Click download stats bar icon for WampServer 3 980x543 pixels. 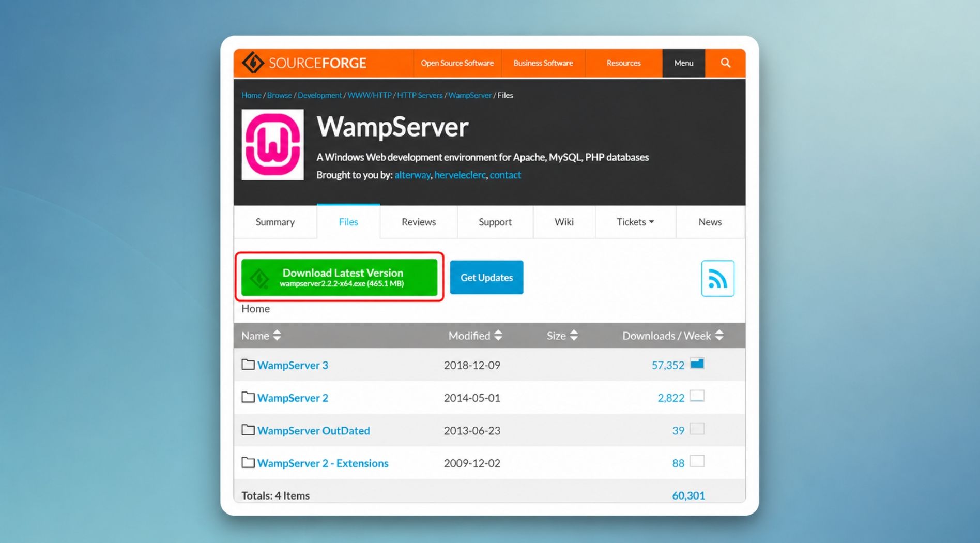tap(697, 364)
